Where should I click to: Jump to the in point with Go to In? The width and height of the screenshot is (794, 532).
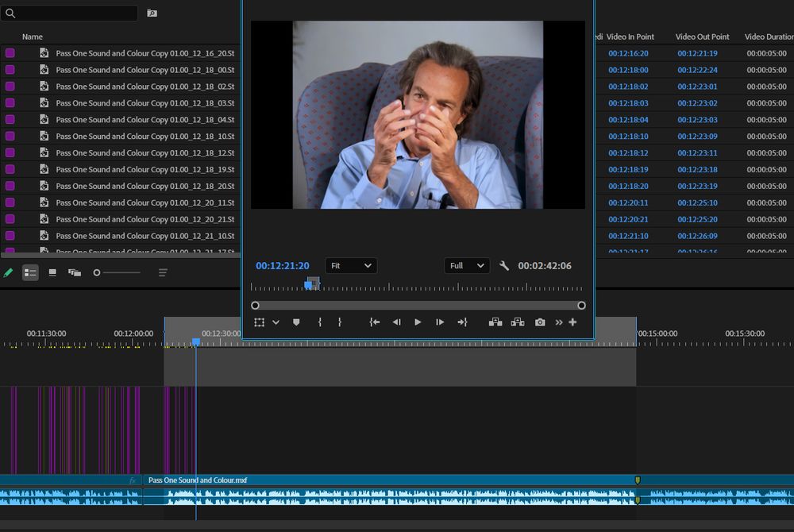(375, 322)
